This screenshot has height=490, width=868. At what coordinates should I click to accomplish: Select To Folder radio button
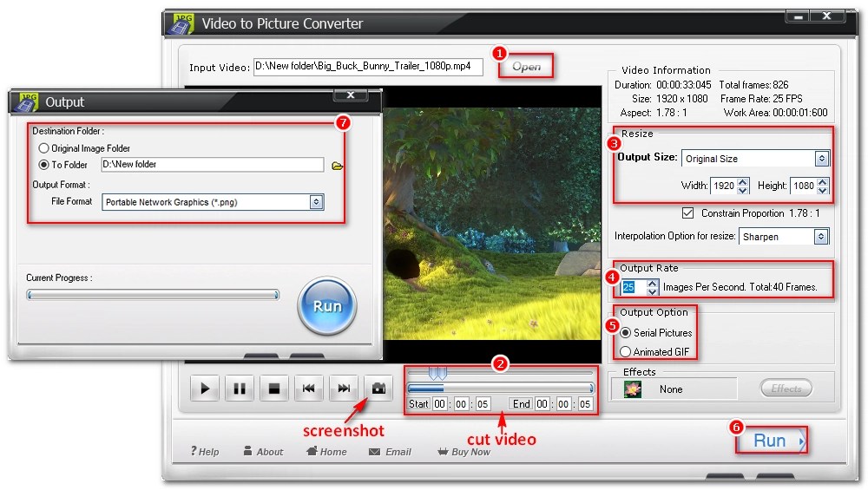(x=43, y=165)
